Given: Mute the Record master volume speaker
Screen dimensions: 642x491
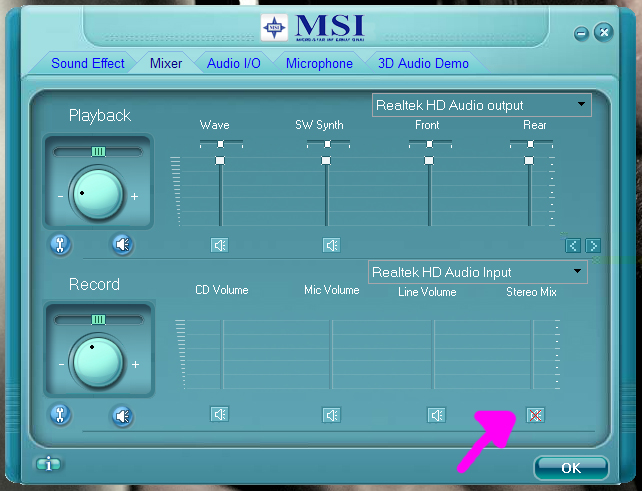Looking at the screenshot, I should tap(122, 416).
